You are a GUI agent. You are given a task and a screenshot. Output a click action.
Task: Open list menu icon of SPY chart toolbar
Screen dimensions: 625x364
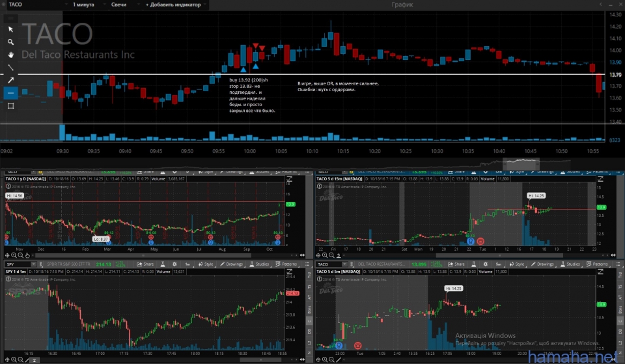coord(307,264)
